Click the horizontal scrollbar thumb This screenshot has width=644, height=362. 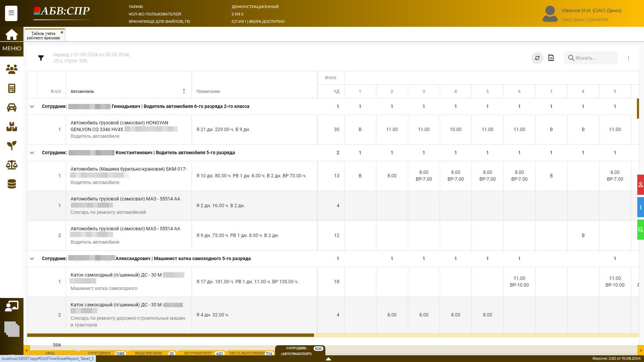(170, 335)
